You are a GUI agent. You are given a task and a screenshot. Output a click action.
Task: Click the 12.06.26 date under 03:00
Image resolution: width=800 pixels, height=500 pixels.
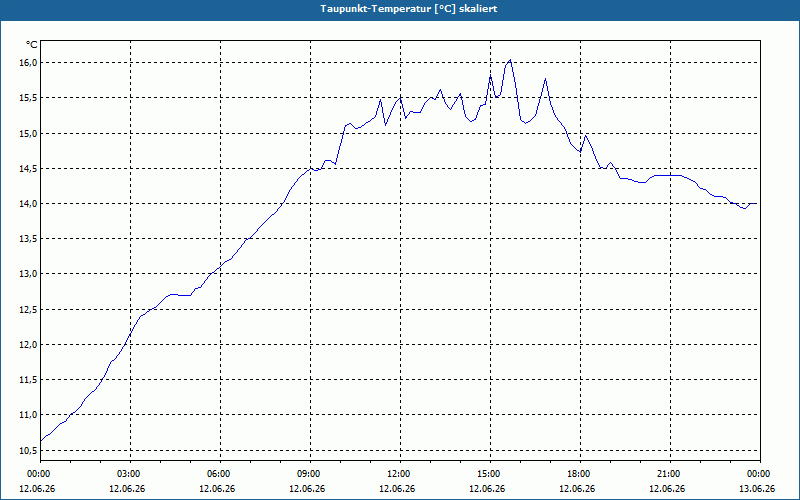(x=127, y=489)
